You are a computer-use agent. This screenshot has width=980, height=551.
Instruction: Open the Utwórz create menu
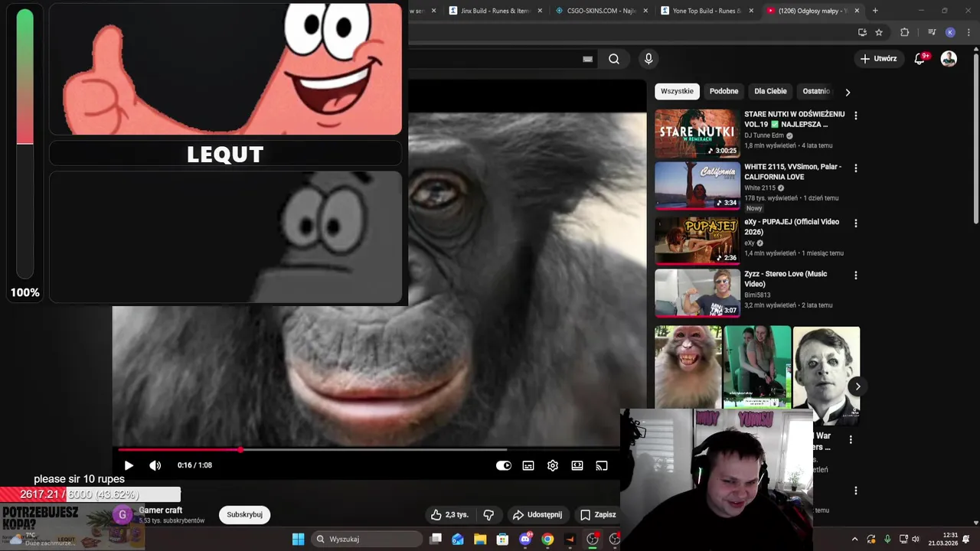pos(878,59)
